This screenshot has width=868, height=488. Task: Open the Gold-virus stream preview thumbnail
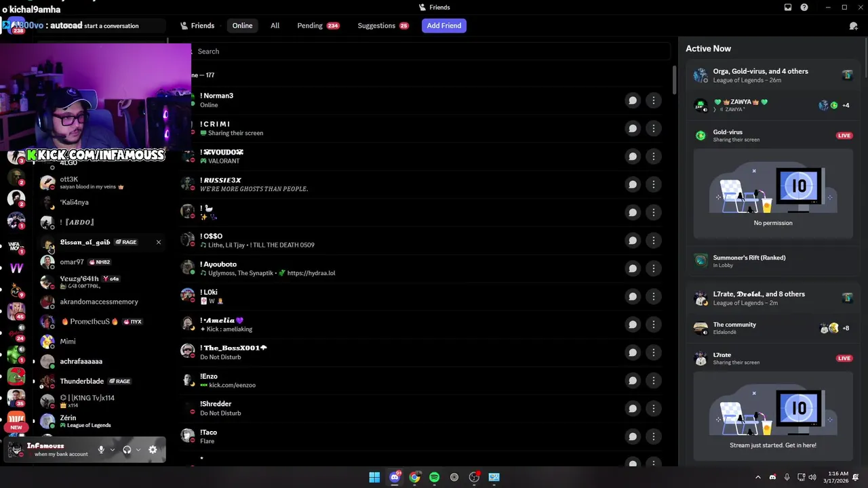pyautogui.click(x=773, y=193)
